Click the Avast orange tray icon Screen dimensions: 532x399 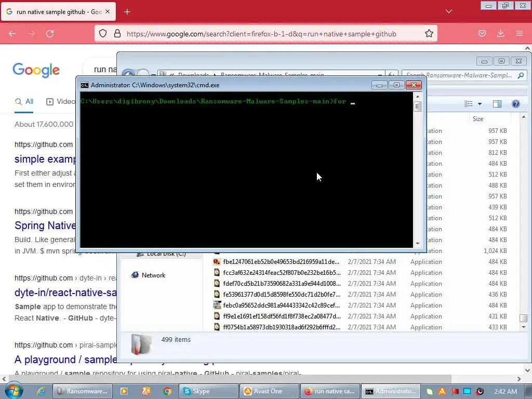442,392
